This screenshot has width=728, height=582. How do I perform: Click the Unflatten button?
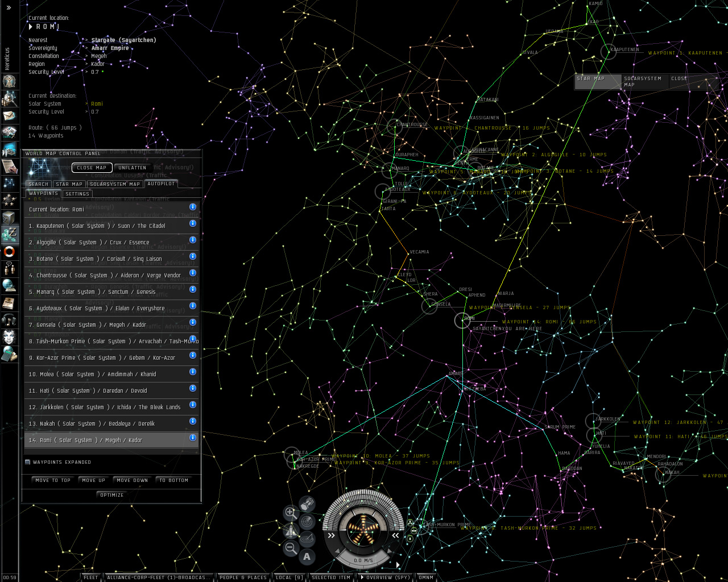coord(133,168)
